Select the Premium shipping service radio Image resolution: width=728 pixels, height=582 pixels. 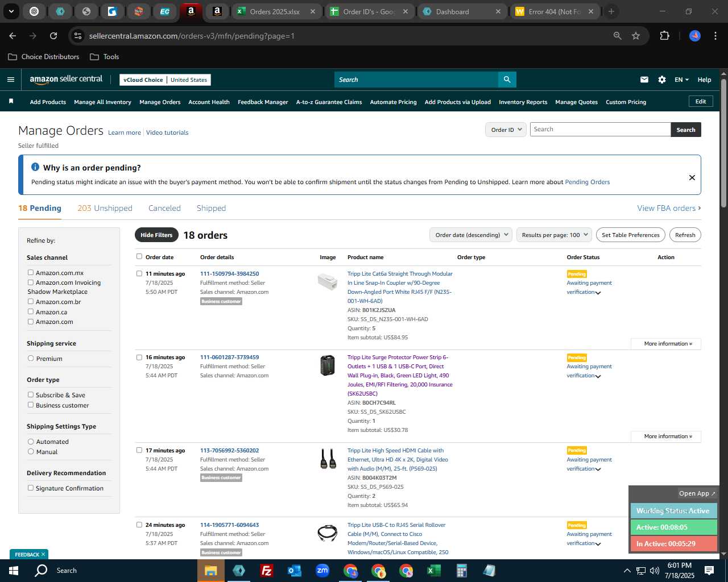pos(31,358)
